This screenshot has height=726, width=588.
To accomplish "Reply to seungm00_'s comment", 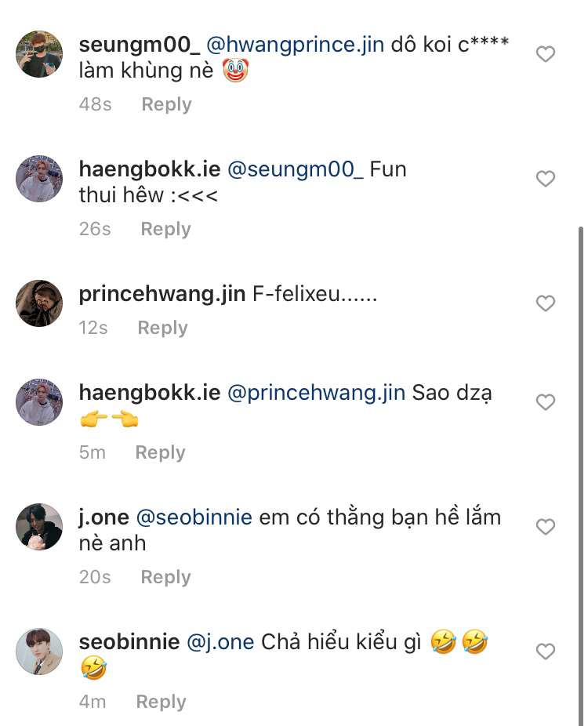I will (x=166, y=104).
